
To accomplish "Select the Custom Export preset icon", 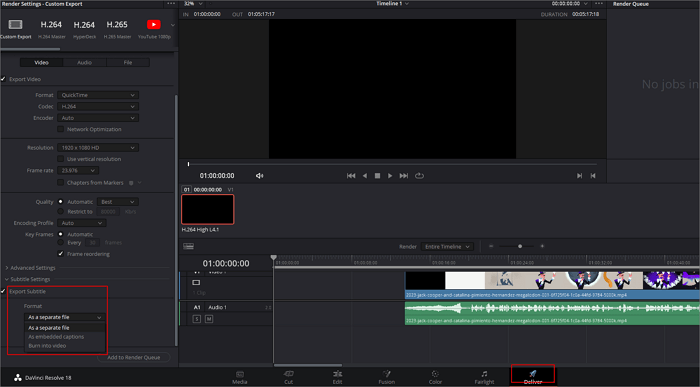I will (x=15, y=25).
